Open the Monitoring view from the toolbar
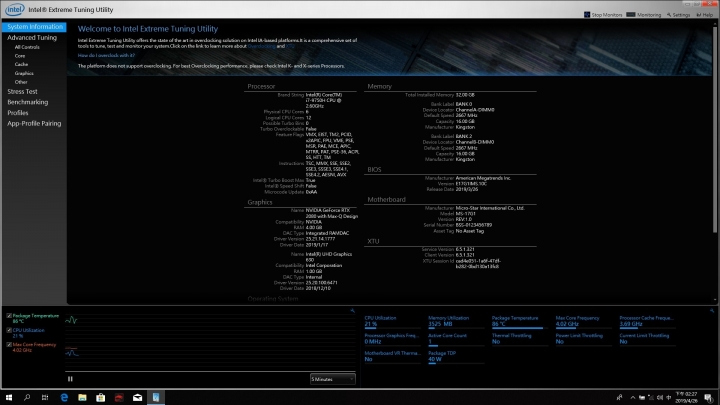The width and height of the screenshot is (720, 405). (644, 15)
